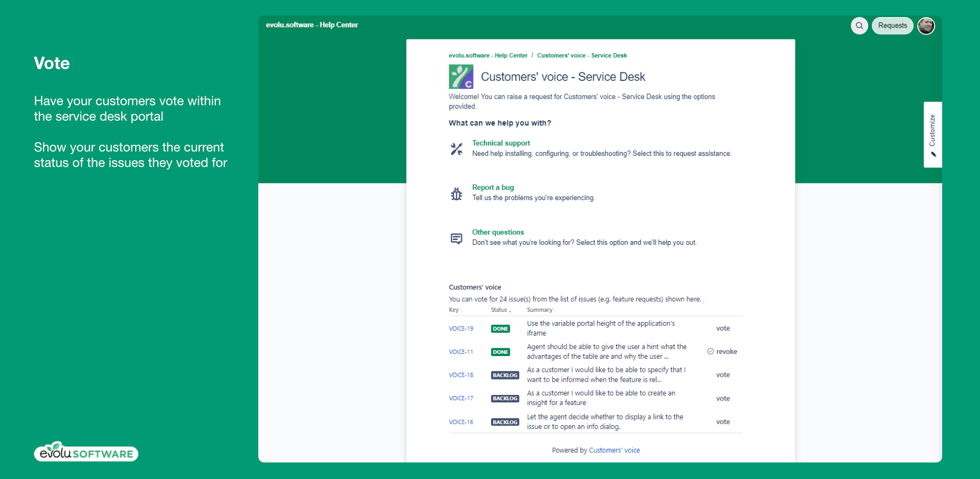The width and height of the screenshot is (980, 479).
Task: Open issue VOICE-11
Action: point(461,352)
